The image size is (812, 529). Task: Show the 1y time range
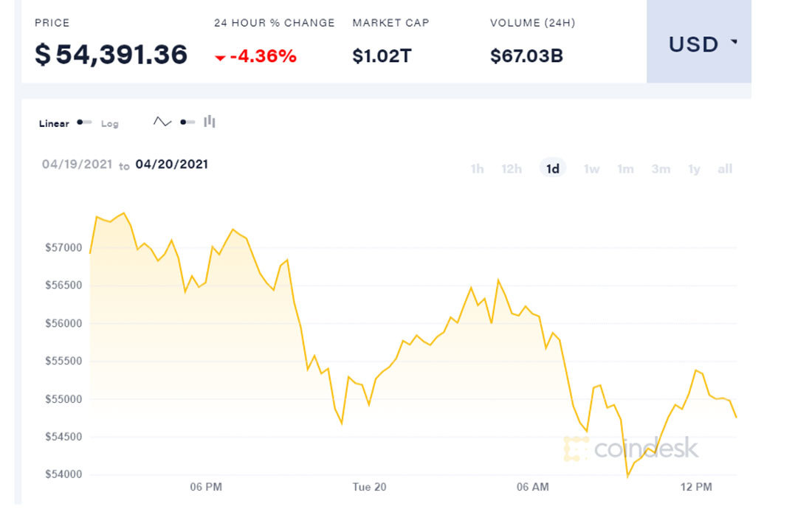pos(694,169)
